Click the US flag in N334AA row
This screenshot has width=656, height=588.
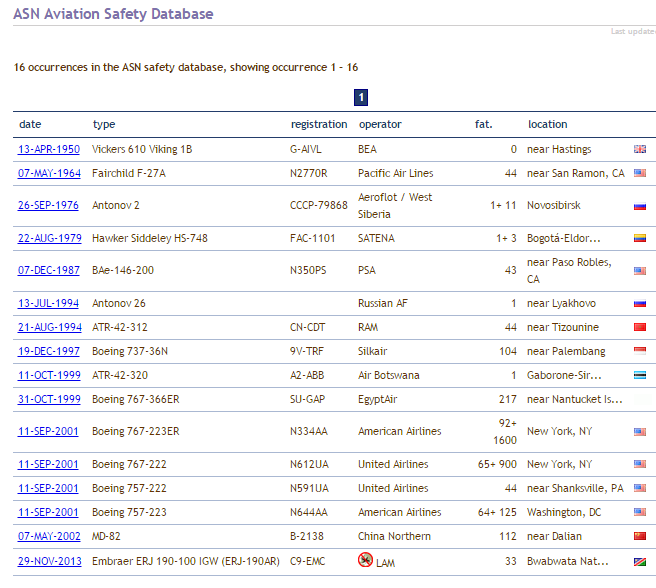640,431
